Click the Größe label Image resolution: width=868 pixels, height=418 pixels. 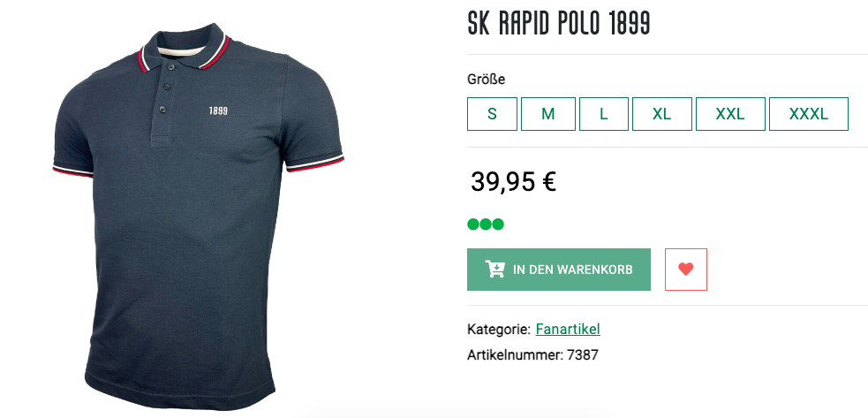(486, 80)
